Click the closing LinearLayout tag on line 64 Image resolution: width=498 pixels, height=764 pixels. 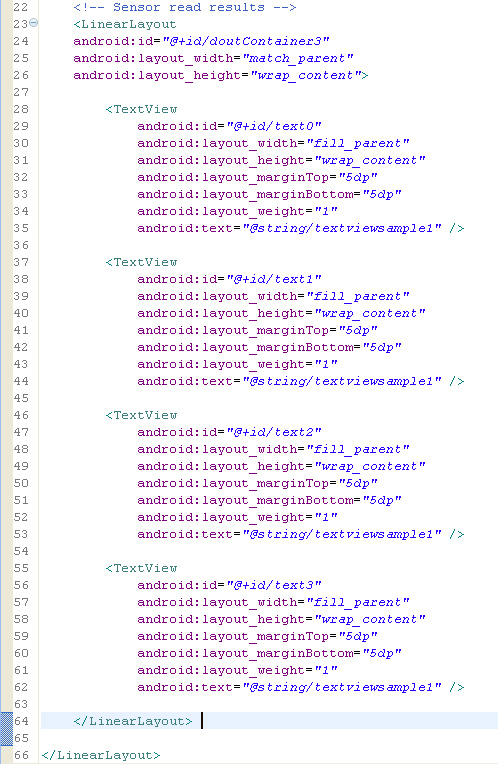point(133,721)
